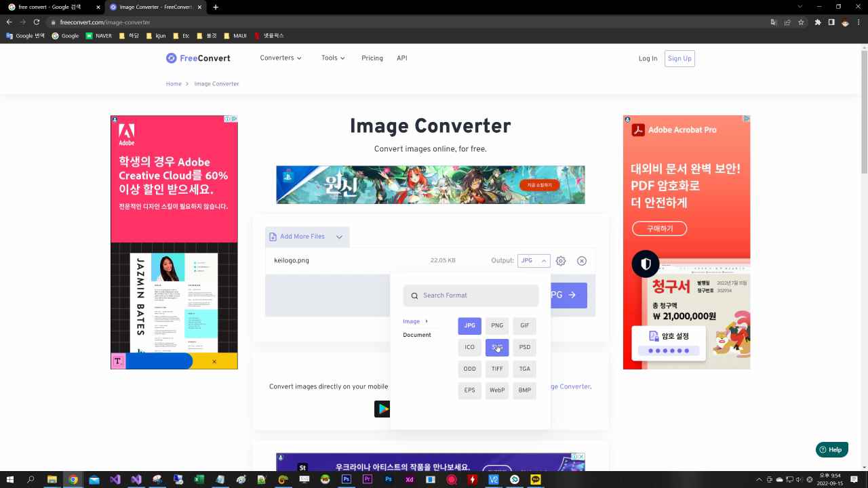
Task: Open the MAUI bookmark folder
Action: (235, 35)
